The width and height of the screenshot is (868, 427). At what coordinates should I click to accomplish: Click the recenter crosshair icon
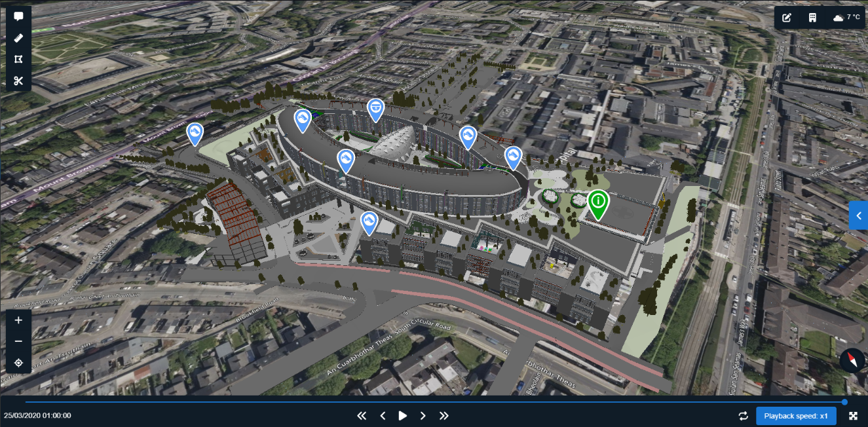18,362
